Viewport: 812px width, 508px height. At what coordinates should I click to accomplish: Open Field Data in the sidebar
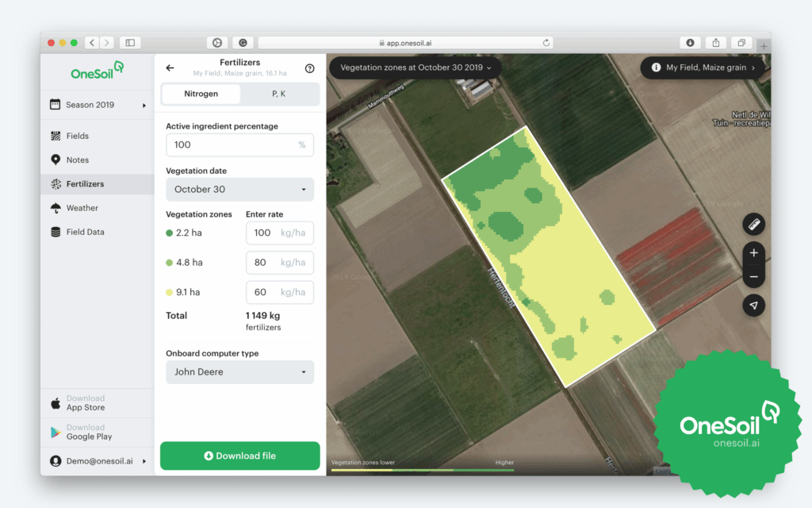tap(85, 232)
